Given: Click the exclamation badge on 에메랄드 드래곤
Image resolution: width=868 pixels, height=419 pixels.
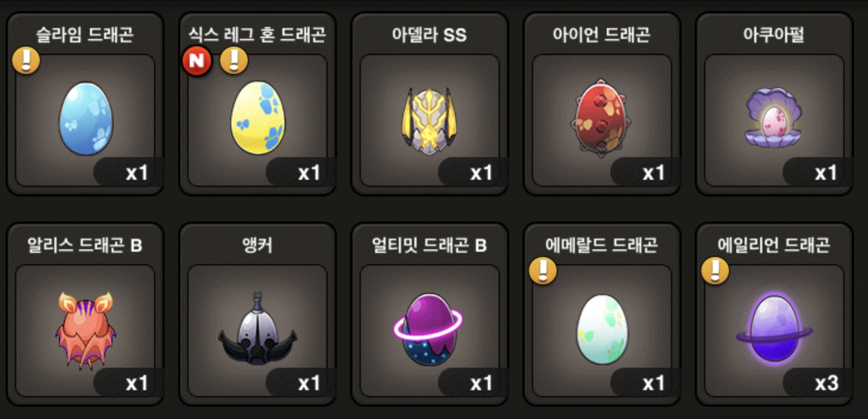Looking at the screenshot, I should pos(543,270).
